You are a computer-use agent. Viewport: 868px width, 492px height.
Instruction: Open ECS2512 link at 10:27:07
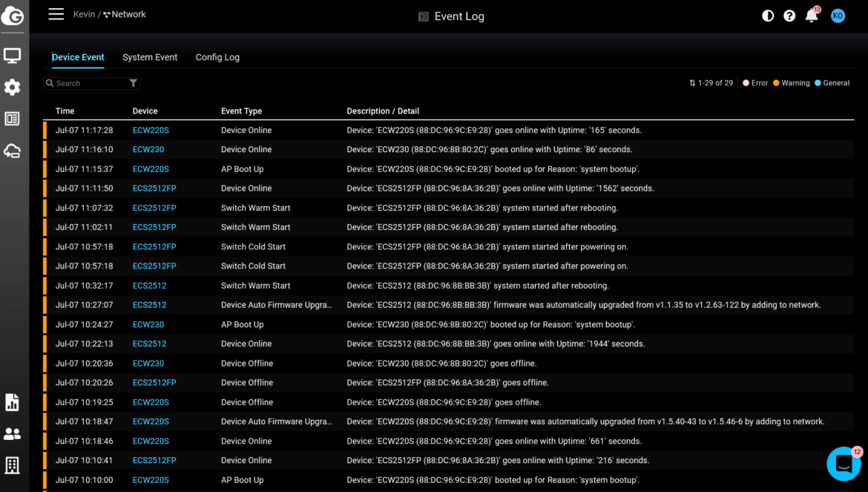pyautogui.click(x=149, y=305)
